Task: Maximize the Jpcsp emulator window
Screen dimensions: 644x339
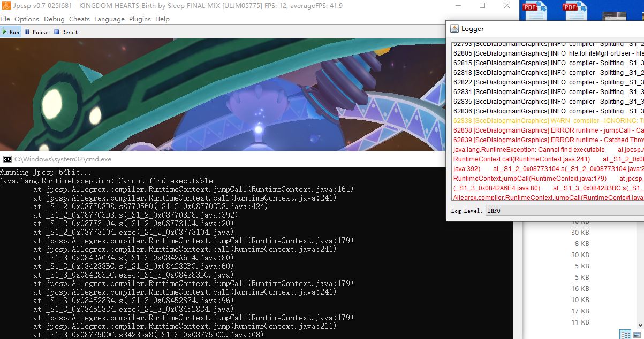Action: tap(482, 6)
